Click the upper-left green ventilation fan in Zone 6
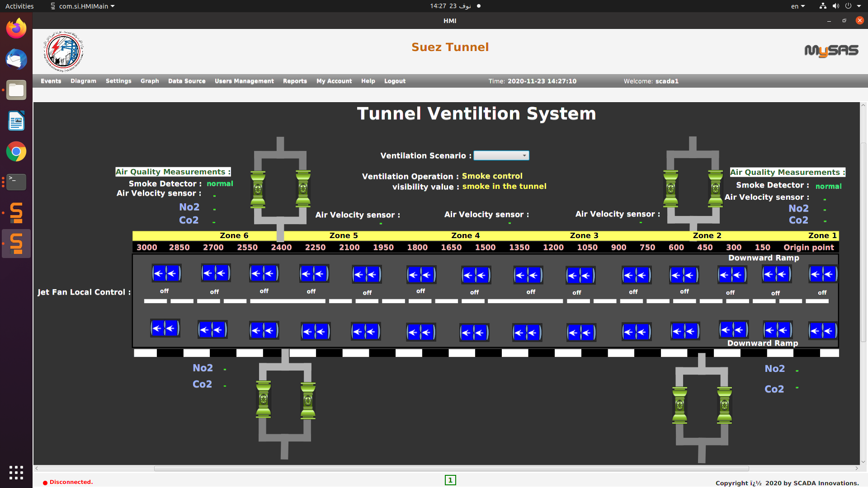The image size is (868, 488). (x=258, y=189)
